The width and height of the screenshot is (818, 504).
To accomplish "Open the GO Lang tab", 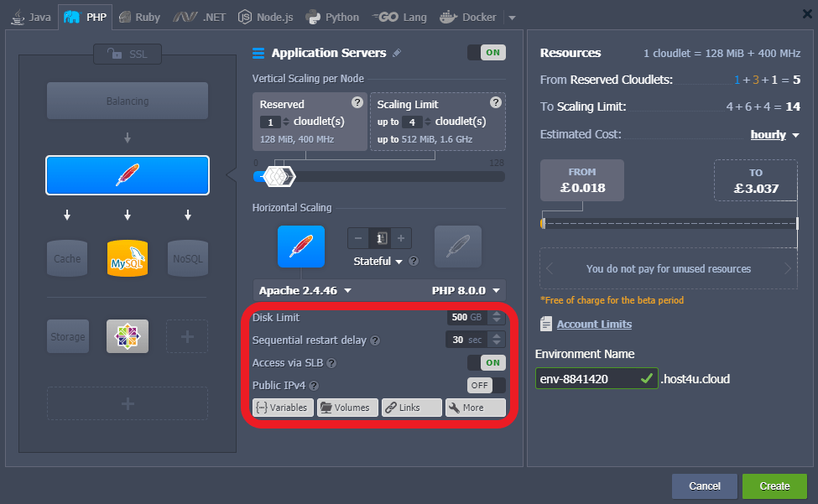I will 399,18.
